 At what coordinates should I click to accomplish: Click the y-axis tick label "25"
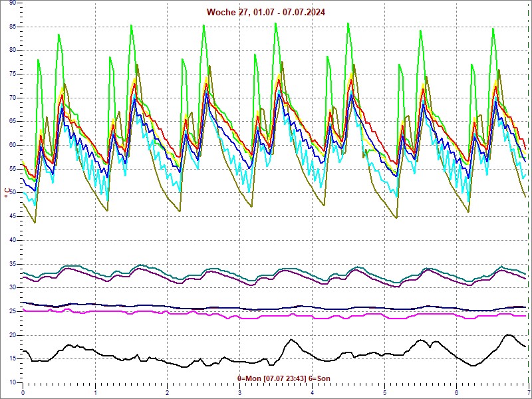(x=13, y=311)
